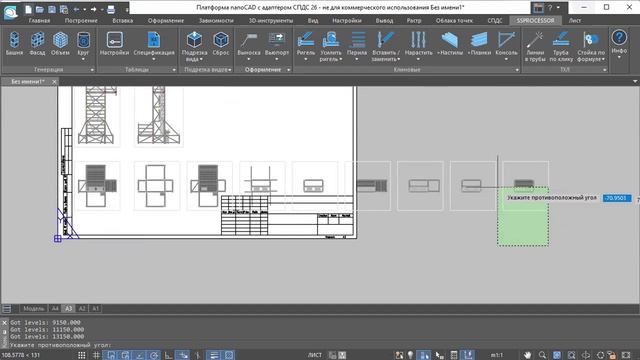Expand the Генерация panel launcher arrow
Viewport: 640px width, 360px height.
92,70
